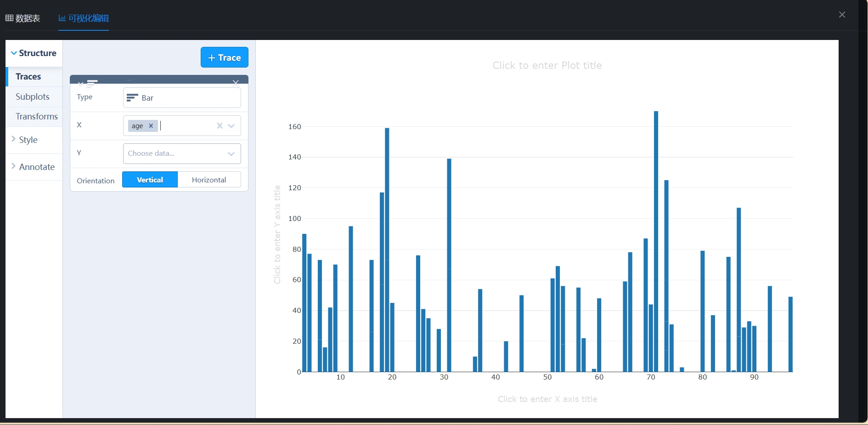
Task: Open the Y Choose data dropdown
Action: pyautogui.click(x=182, y=153)
